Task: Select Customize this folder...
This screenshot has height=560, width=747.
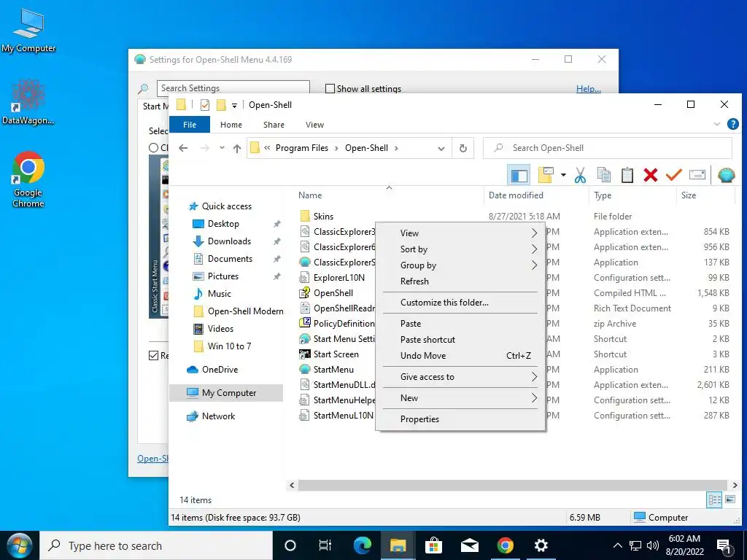Action: [460, 303]
